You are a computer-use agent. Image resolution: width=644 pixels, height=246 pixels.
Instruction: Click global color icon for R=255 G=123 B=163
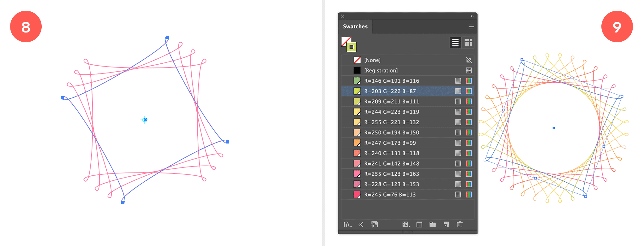pos(458,174)
